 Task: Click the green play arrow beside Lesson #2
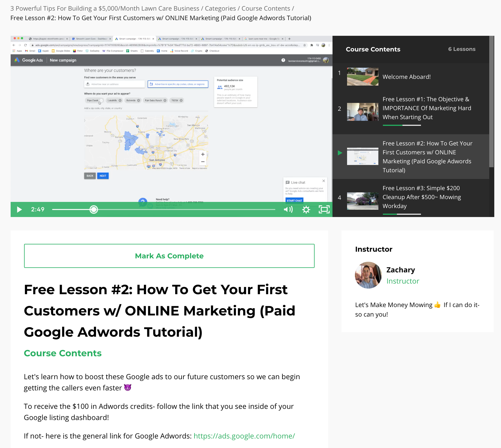tap(340, 153)
